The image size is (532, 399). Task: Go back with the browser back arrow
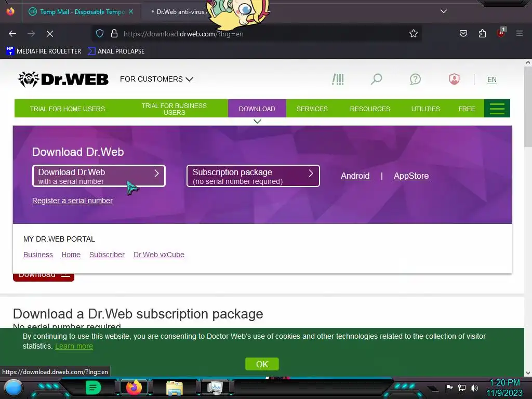tap(12, 34)
